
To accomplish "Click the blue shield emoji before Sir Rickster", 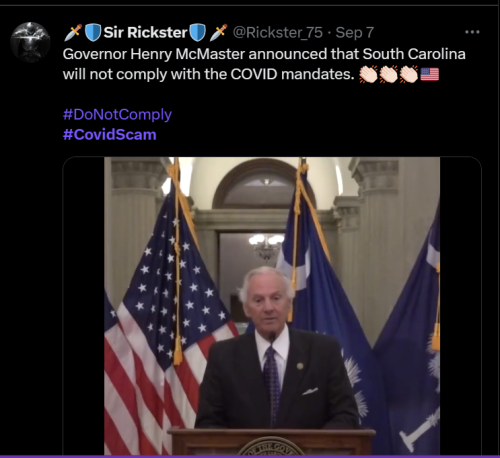I will pos(93,33).
